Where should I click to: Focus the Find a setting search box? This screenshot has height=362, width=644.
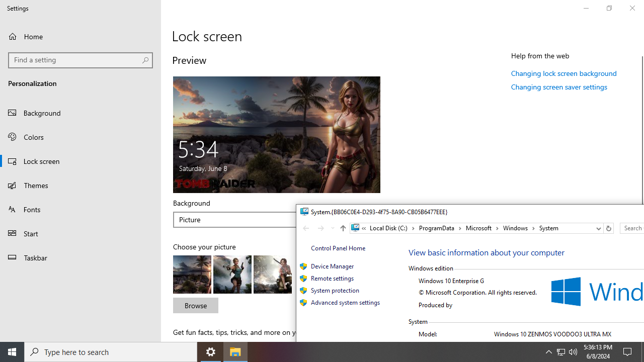tap(80, 60)
